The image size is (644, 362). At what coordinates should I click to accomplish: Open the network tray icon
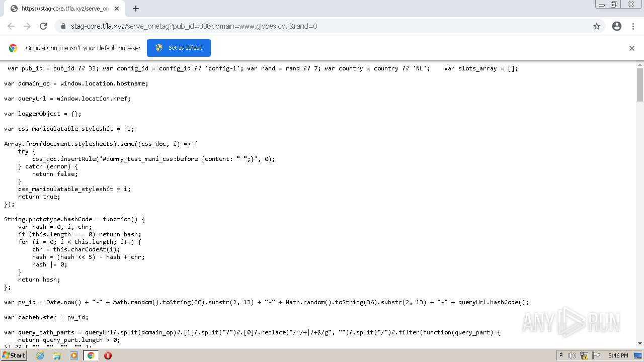pyautogui.click(x=584, y=355)
